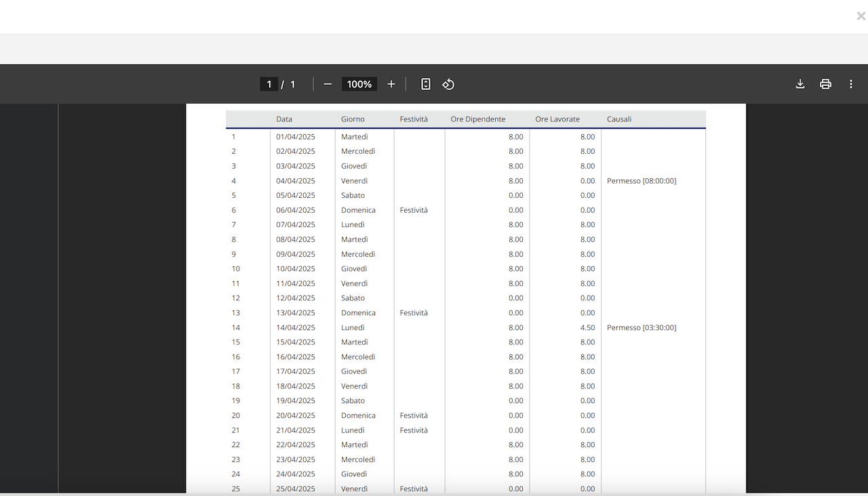Click the date 01/04/2025

[x=296, y=137]
